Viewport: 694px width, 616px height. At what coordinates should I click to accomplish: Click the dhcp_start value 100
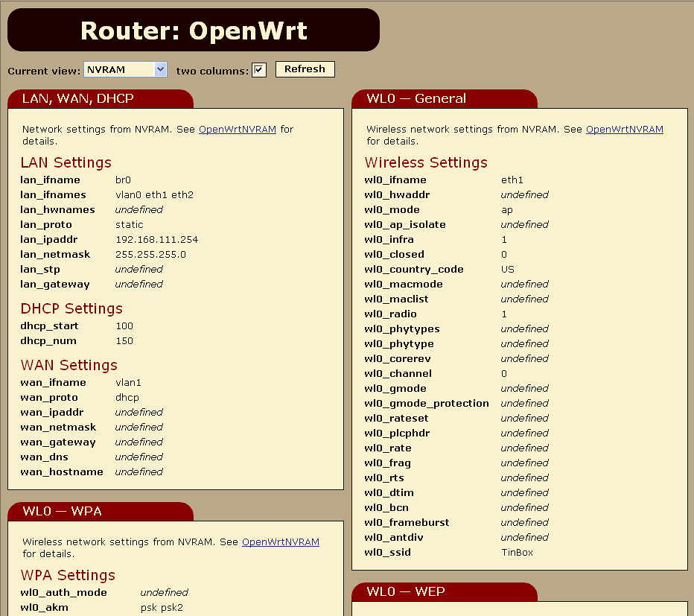[124, 326]
